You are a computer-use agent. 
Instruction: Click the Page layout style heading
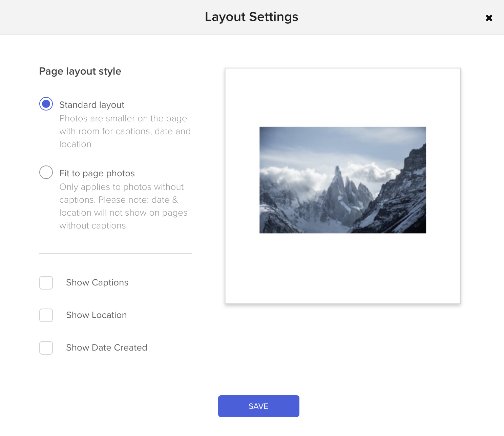[80, 71]
